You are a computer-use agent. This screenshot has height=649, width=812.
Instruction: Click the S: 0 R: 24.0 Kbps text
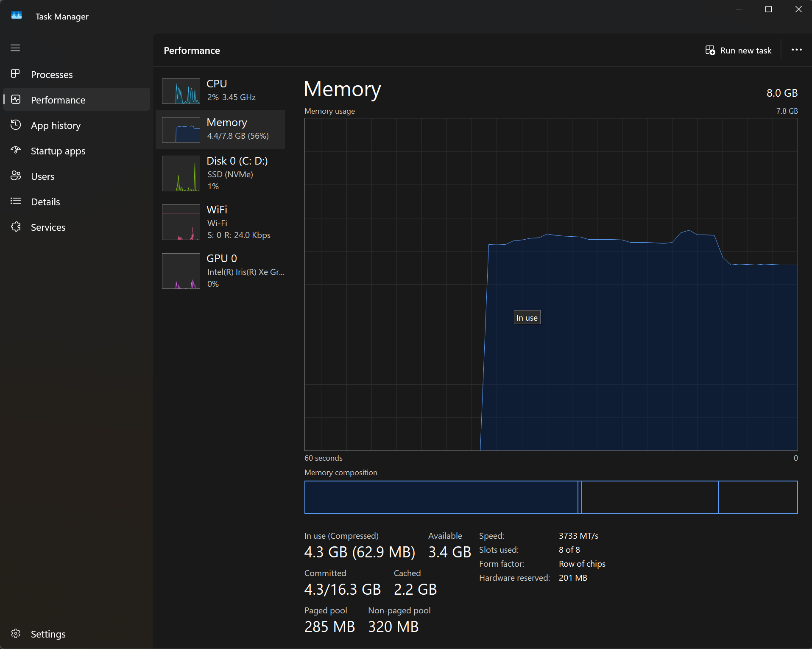tap(239, 235)
